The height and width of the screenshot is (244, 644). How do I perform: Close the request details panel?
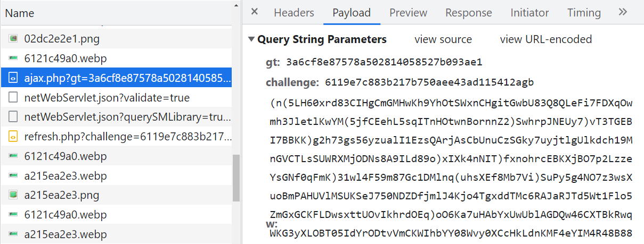[x=255, y=12]
